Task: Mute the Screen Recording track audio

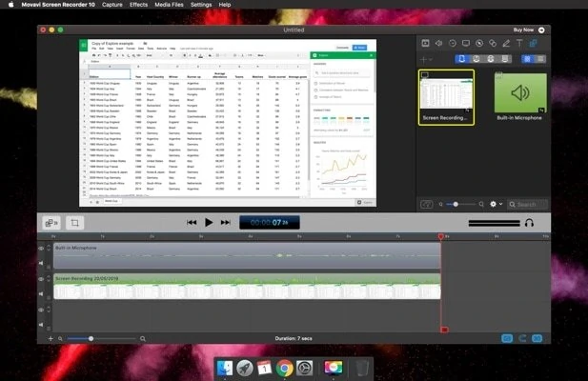Action: (x=41, y=295)
